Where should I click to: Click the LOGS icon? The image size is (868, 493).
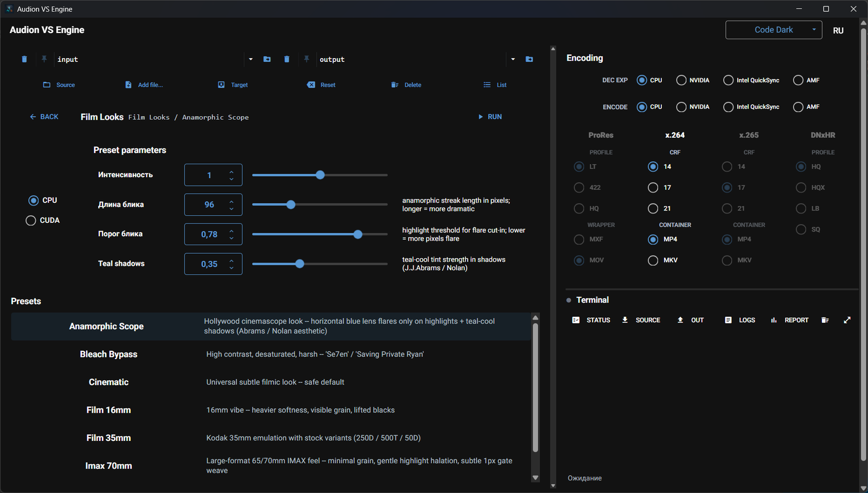(729, 320)
